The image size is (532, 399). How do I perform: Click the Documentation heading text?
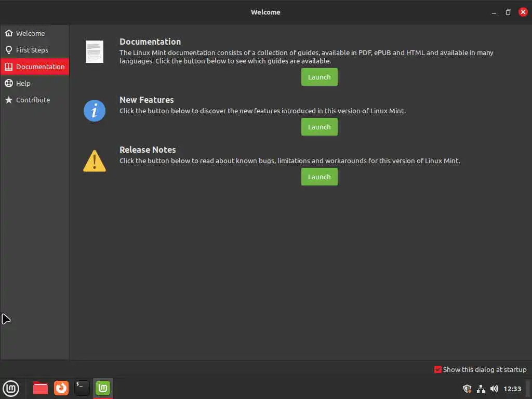tap(150, 42)
